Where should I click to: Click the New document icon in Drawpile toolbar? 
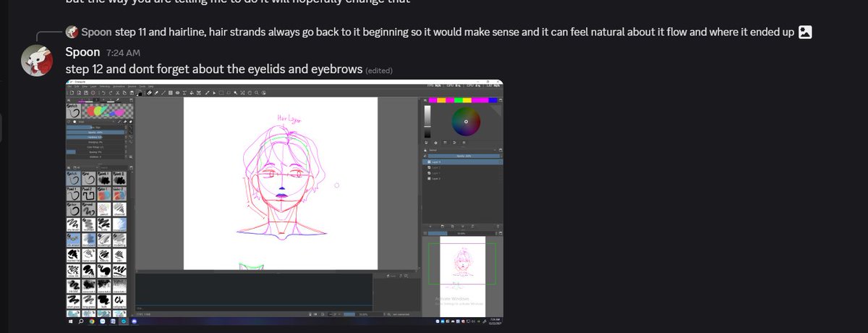click(72, 93)
